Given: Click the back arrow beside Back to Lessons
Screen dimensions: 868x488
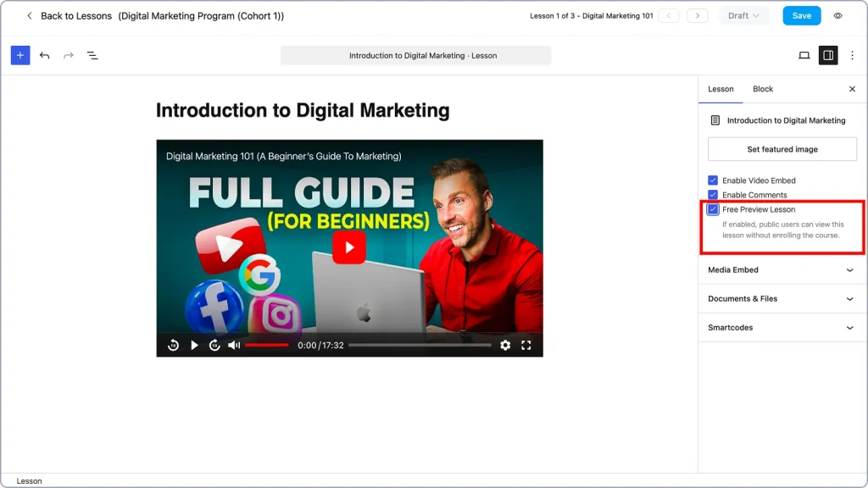Looking at the screenshot, I should click(x=30, y=16).
